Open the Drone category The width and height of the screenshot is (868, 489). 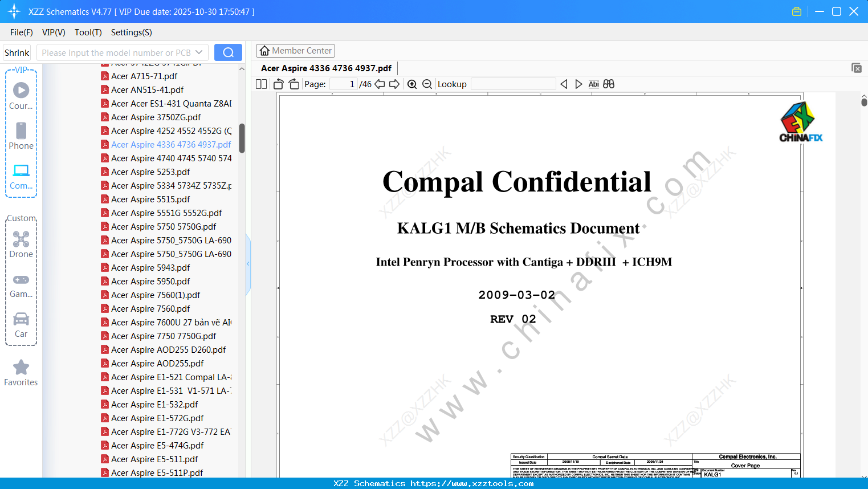[x=21, y=244]
